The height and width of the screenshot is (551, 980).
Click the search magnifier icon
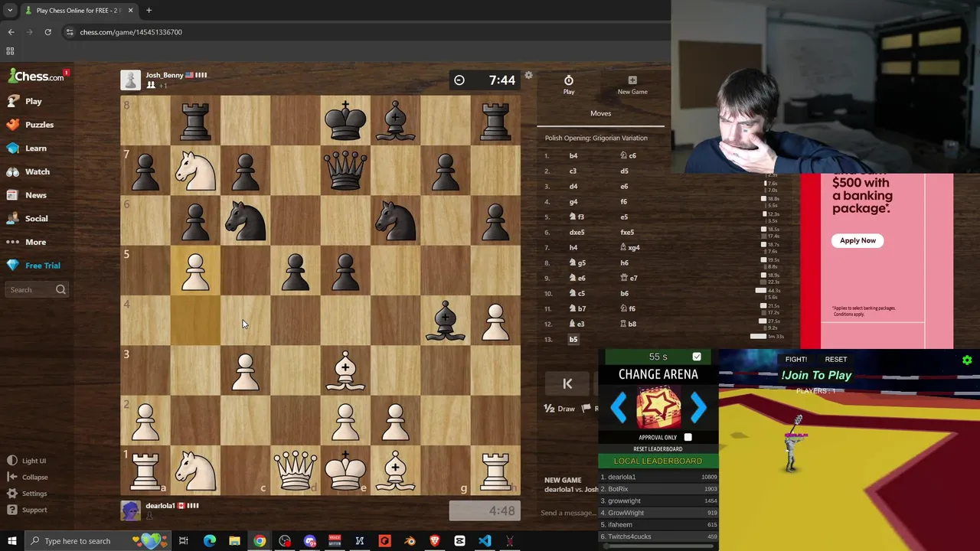pos(60,290)
